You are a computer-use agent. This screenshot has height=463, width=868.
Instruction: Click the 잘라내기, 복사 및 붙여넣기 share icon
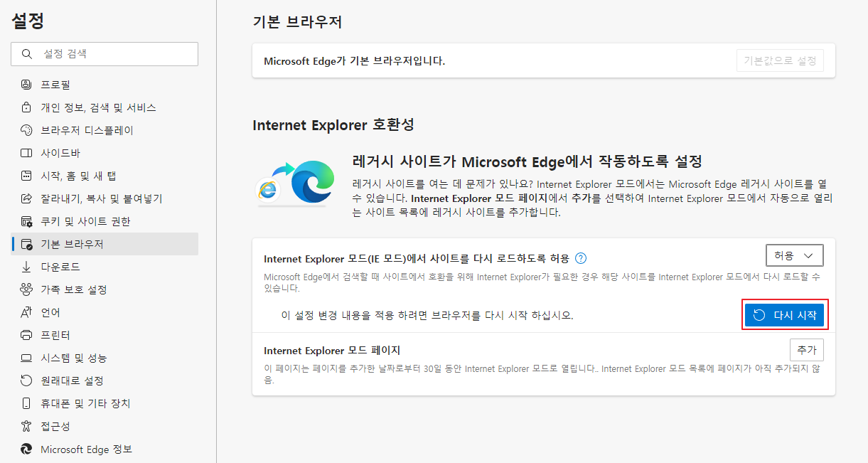(x=27, y=198)
